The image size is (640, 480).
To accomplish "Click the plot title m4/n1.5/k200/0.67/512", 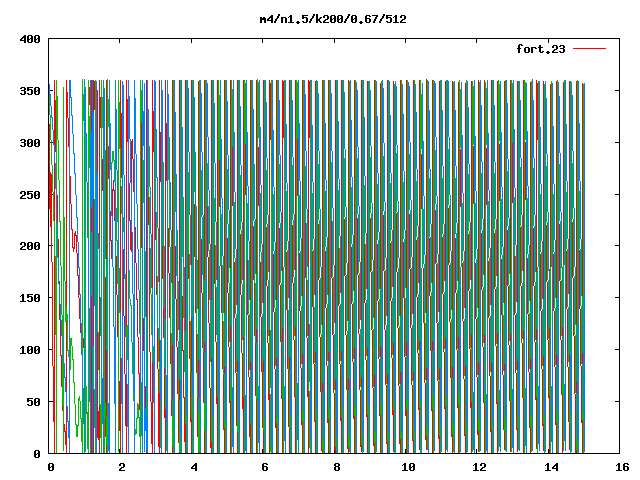I will pyautogui.click(x=333, y=19).
